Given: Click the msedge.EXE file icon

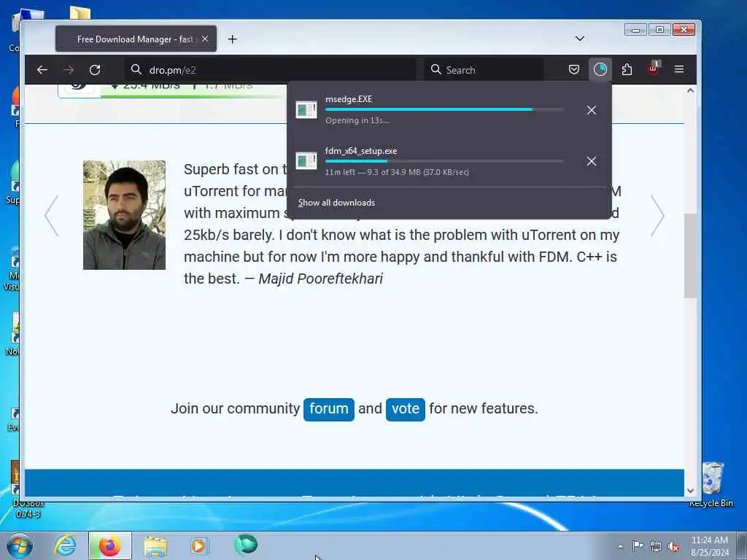Looking at the screenshot, I should (306, 109).
